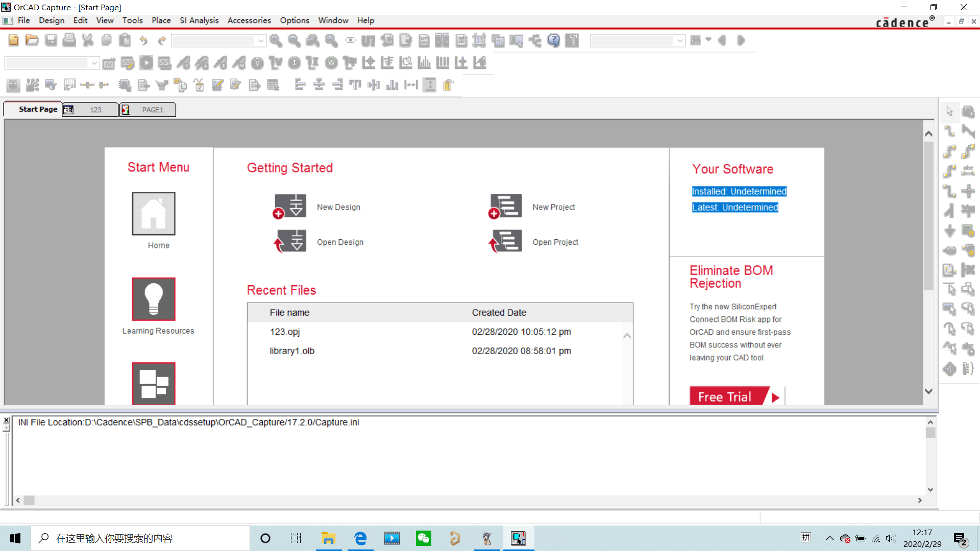Click the Created Date column header
The image size is (980, 551).
499,313
